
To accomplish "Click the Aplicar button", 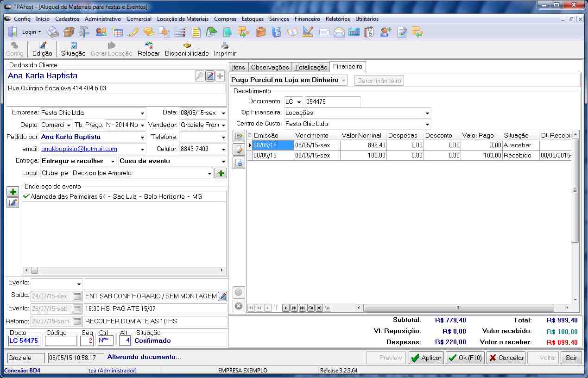I will pos(426,358).
